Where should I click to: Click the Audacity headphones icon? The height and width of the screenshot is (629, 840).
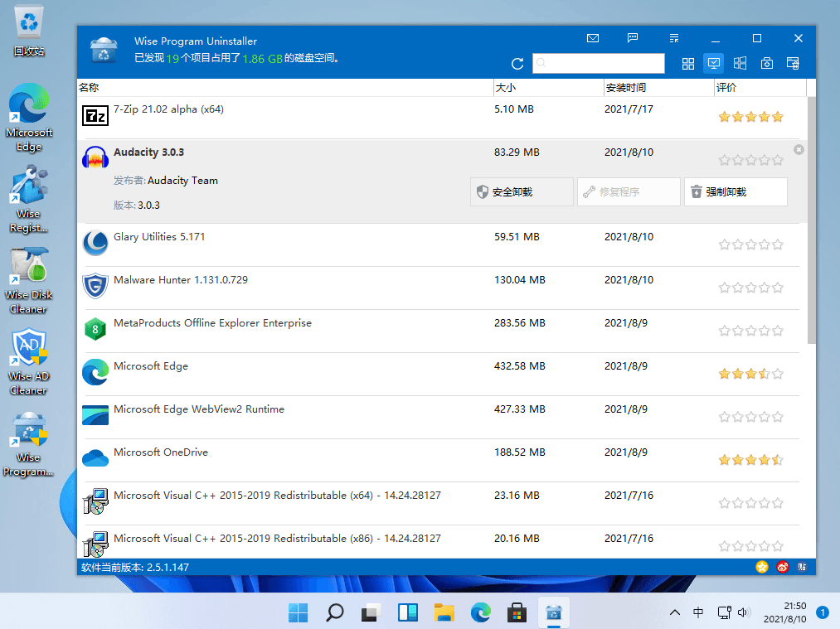(x=95, y=158)
